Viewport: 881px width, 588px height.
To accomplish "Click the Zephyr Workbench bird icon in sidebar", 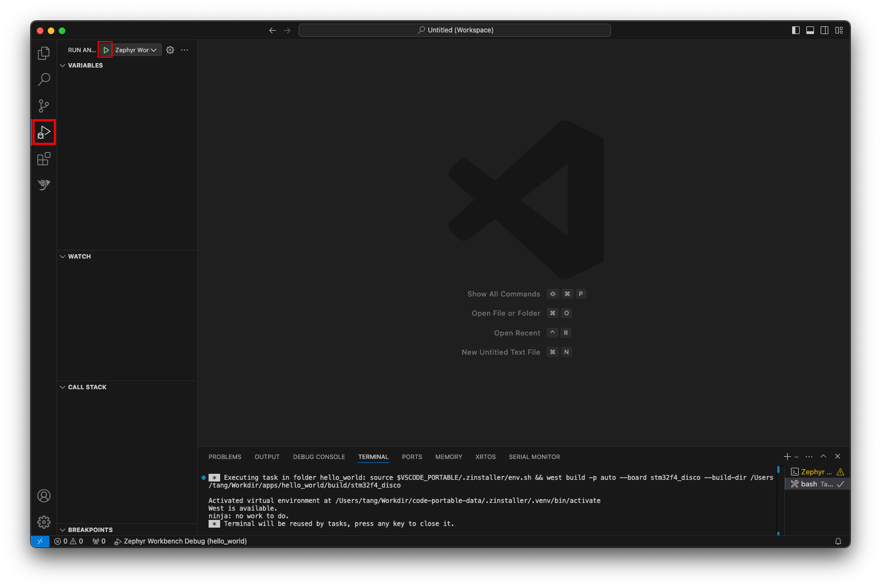I will click(44, 184).
